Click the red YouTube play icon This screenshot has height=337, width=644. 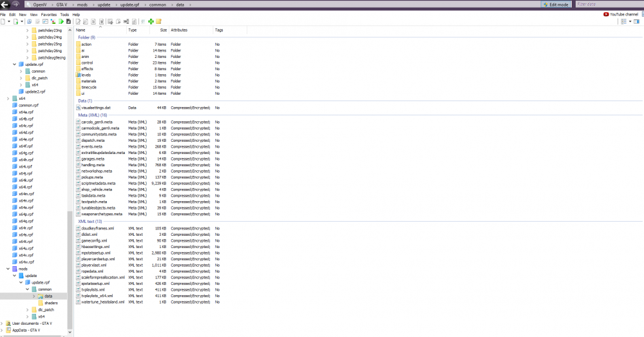click(606, 14)
